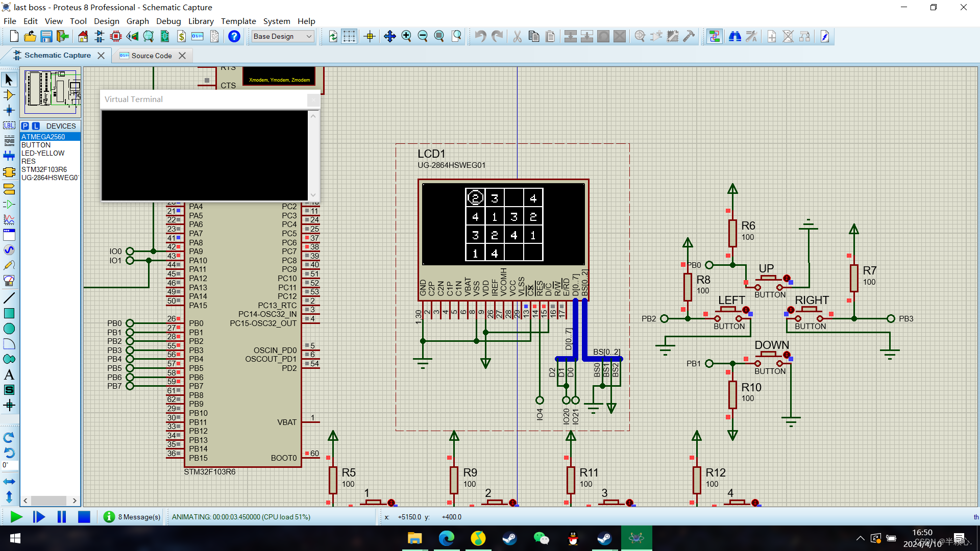The width and height of the screenshot is (980, 551).
Task: Pause the running simulation
Action: tap(61, 517)
